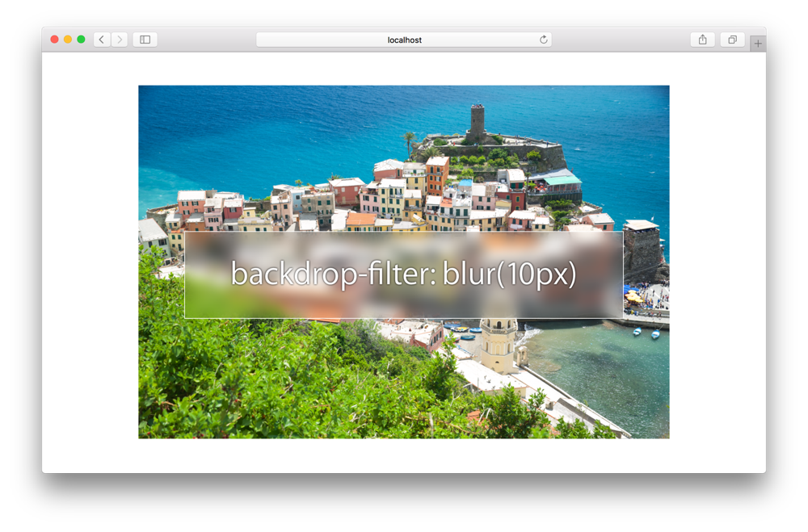Screen dimensions: 808x532
Task: Click the localhost address bar
Action: coord(404,40)
